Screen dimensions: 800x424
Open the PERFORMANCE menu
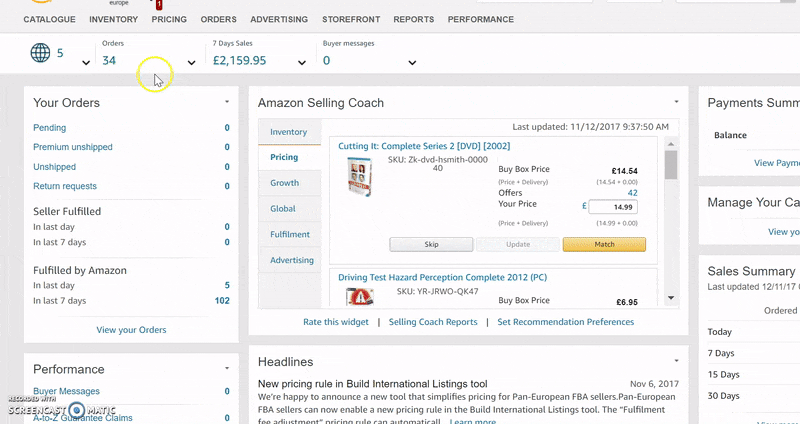click(481, 19)
